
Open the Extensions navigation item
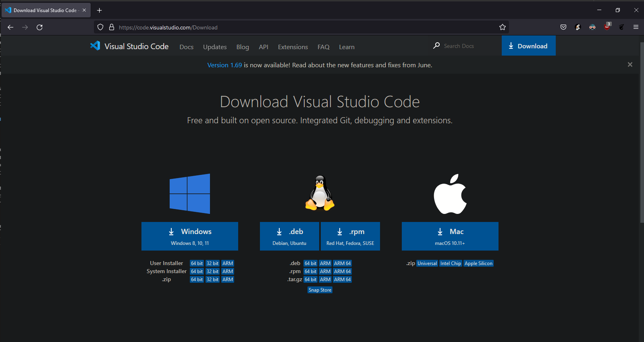coord(293,47)
